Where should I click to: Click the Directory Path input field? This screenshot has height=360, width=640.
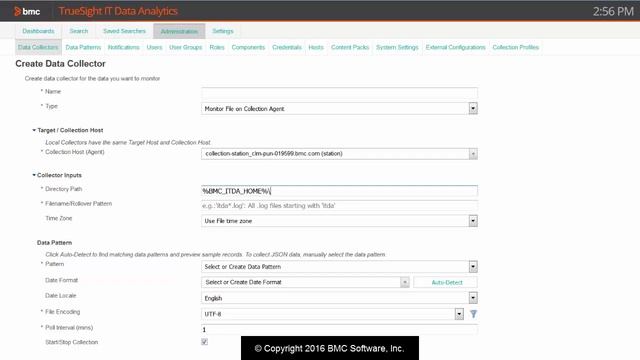[x=339, y=191]
